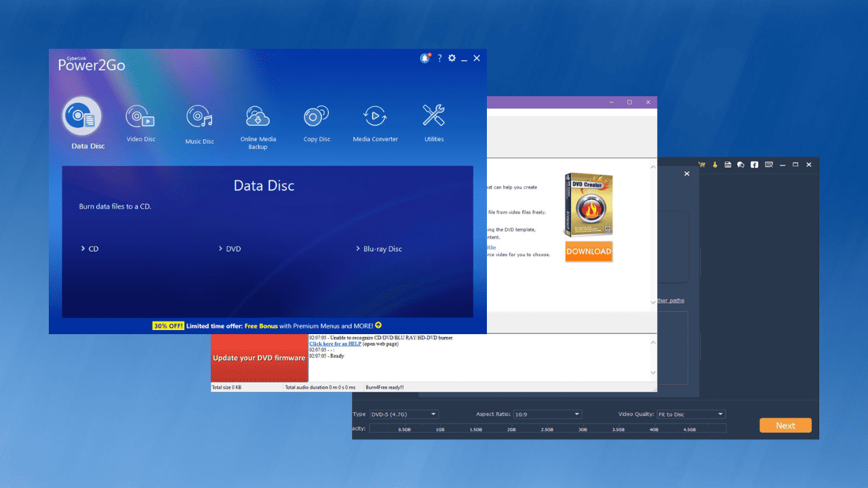Click the yellow arrow icon in the promo banner
This screenshot has height=488, width=868.
378,325
